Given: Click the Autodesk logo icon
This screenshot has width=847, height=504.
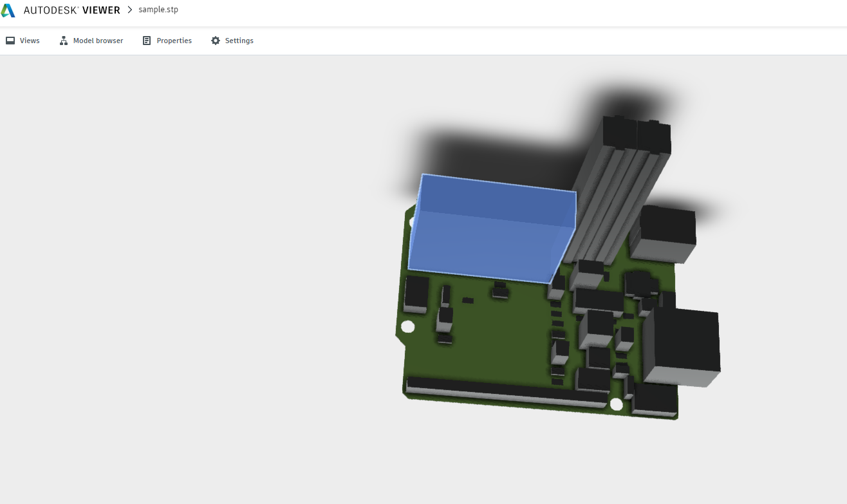Looking at the screenshot, I should pyautogui.click(x=8, y=10).
